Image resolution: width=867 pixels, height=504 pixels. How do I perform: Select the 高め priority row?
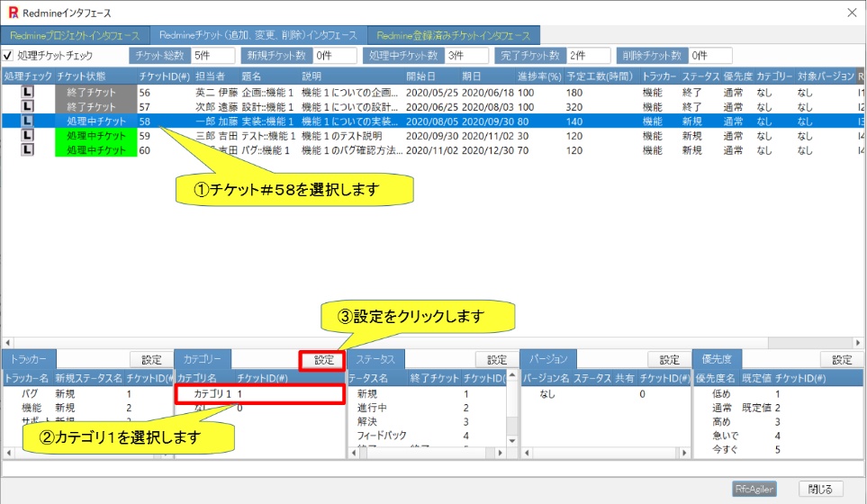[778, 422]
